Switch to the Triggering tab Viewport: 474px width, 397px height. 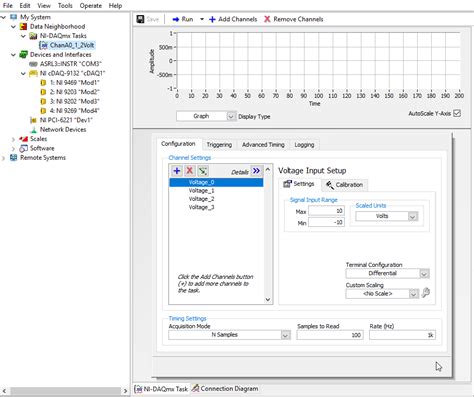pyautogui.click(x=219, y=145)
